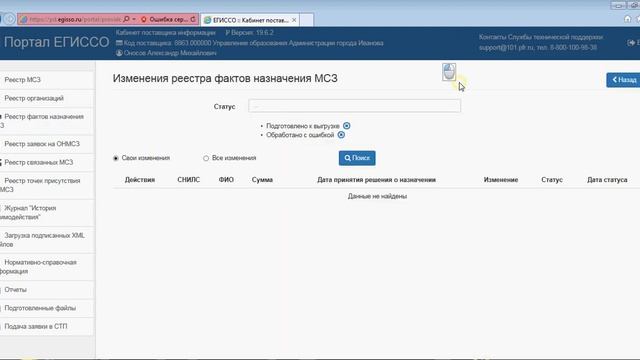
Task: Open Реестр организаций in sidebar
Action: coord(47,98)
